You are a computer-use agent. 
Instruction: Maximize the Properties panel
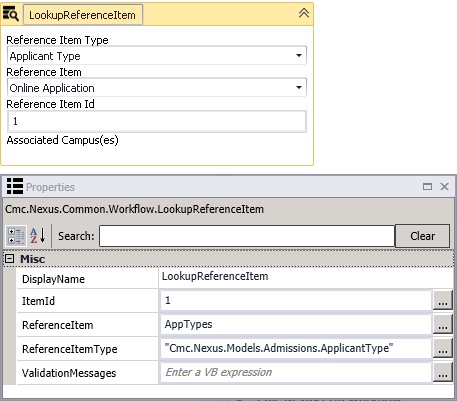(427, 186)
